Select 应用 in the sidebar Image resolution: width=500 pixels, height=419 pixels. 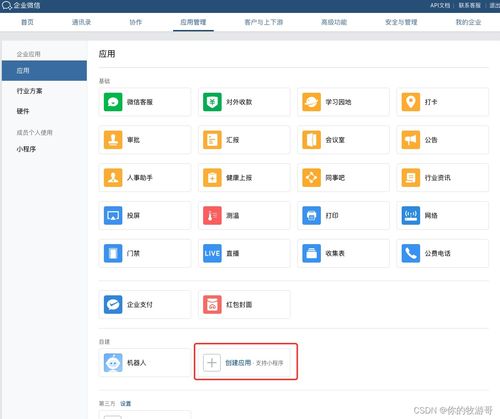click(x=44, y=71)
